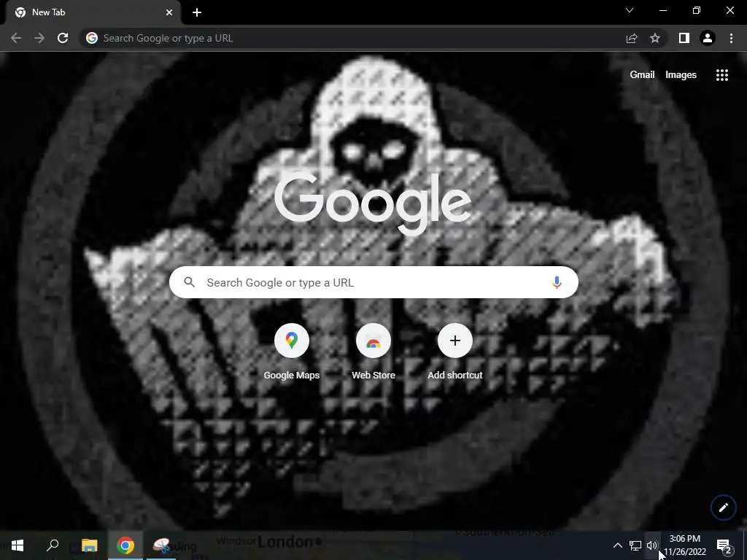
Task: Reload the current page
Action: (63, 38)
